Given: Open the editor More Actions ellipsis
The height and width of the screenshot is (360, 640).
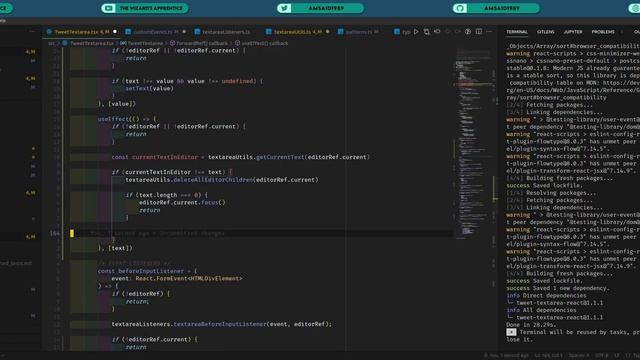Looking at the screenshot, I should 489,31.
